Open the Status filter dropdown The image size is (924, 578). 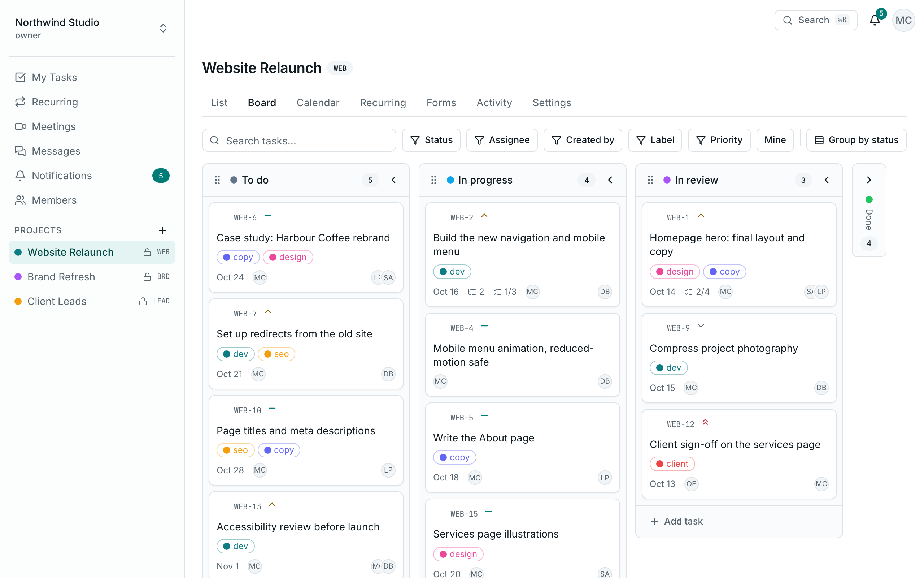pyautogui.click(x=431, y=140)
